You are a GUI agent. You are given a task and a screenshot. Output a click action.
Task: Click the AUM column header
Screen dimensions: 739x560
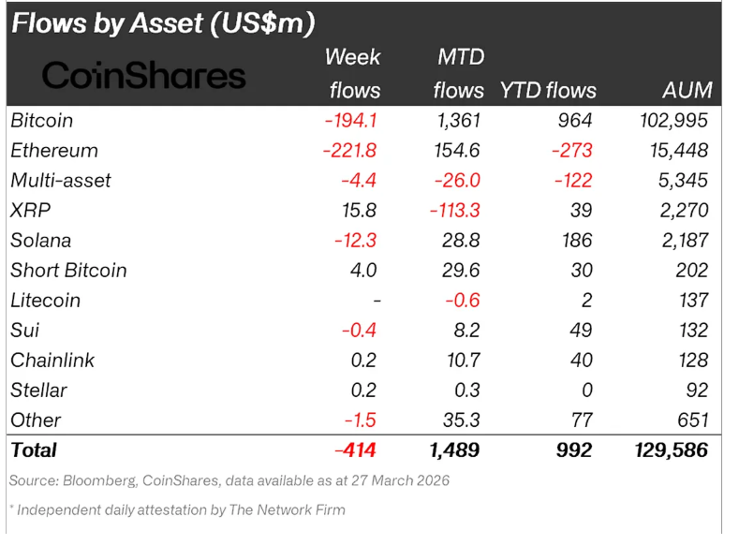pyautogui.click(x=687, y=90)
